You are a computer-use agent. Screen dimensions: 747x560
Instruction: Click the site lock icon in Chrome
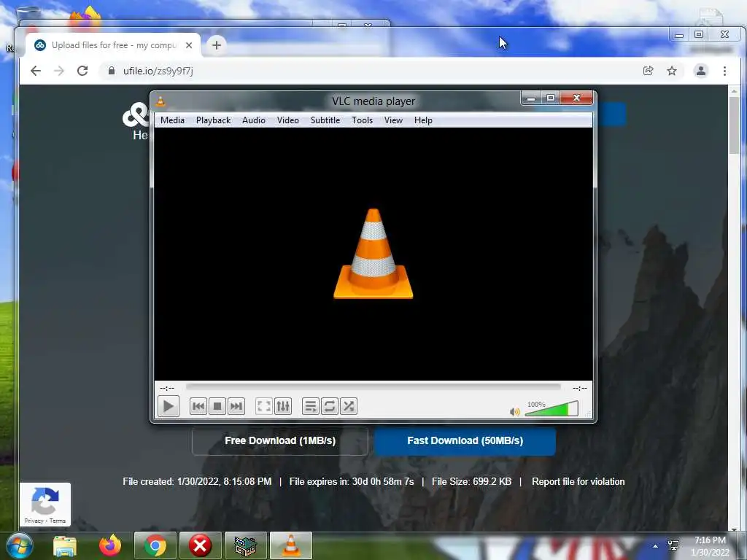point(112,71)
